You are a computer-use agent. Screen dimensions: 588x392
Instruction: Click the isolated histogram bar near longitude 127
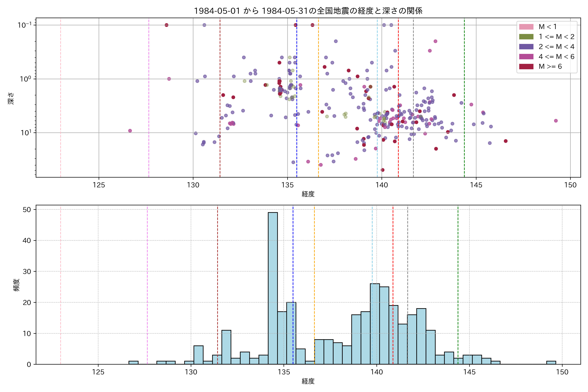pos(133,362)
